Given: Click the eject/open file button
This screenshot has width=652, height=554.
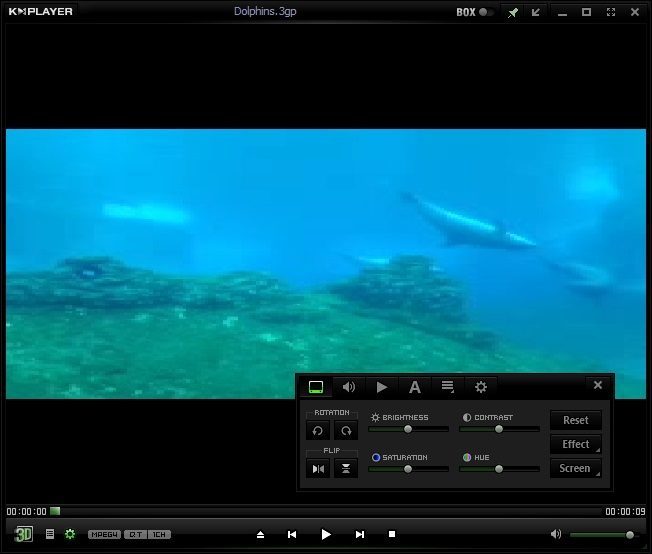Looking at the screenshot, I should click(260, 534).
